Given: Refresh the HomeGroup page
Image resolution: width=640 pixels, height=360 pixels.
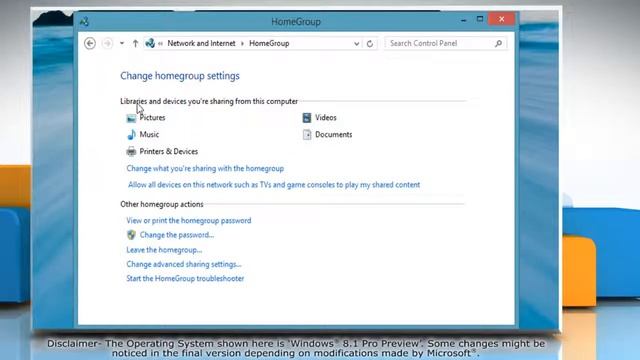Looking at the screenshot, I should click(370, 44).
